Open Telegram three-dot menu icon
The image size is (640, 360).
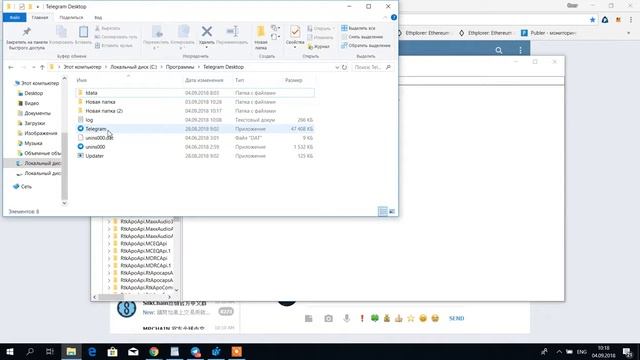(x=520, y=50)
